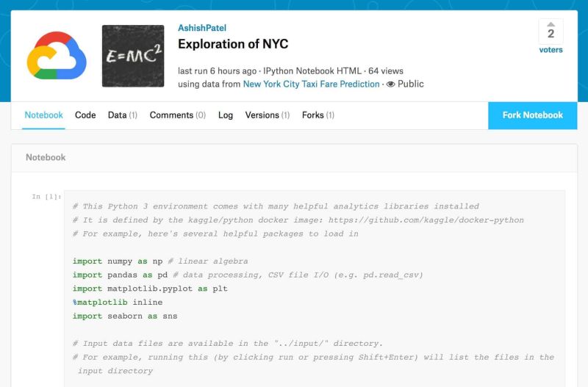Click the 'IPython Notebook HTML' text
Viewport: 588px width, 387px height.
click(312, 70)
